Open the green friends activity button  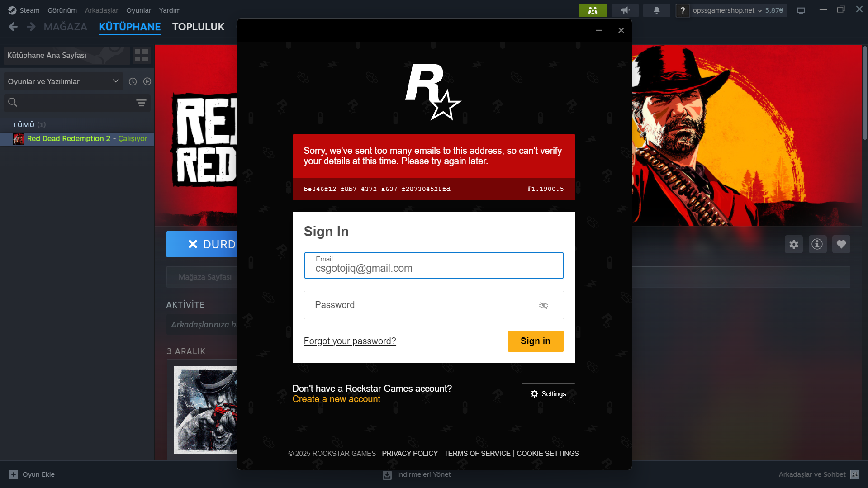(593, 10)
